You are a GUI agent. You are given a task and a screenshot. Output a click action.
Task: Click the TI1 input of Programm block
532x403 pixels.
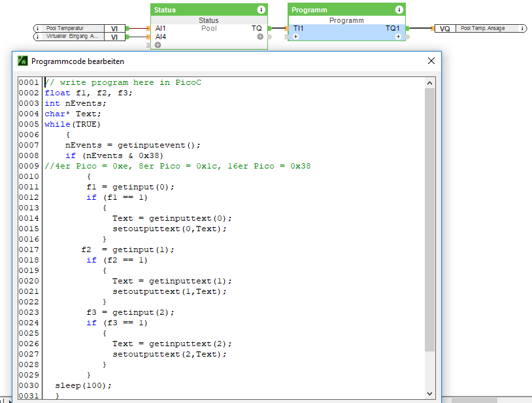coord(299,29)
